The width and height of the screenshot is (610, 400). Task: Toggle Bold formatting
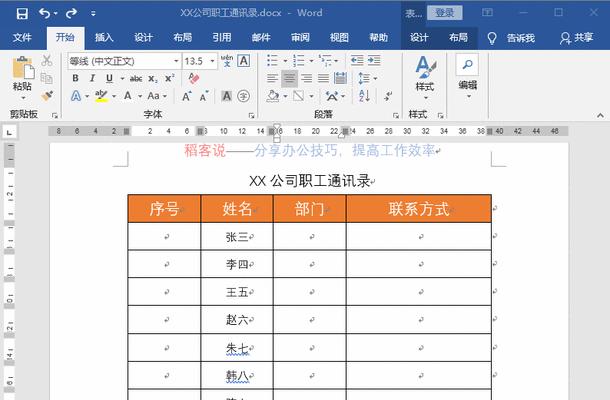[x=75, y=78]
